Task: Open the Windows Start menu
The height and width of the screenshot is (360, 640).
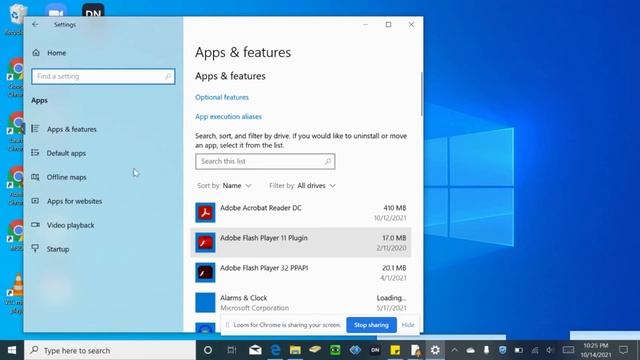Action: 12,350
